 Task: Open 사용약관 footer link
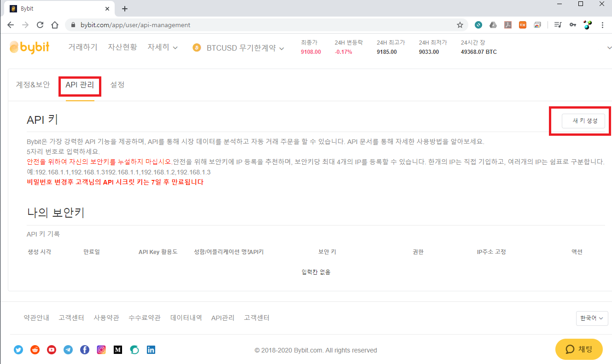point(106,318)
